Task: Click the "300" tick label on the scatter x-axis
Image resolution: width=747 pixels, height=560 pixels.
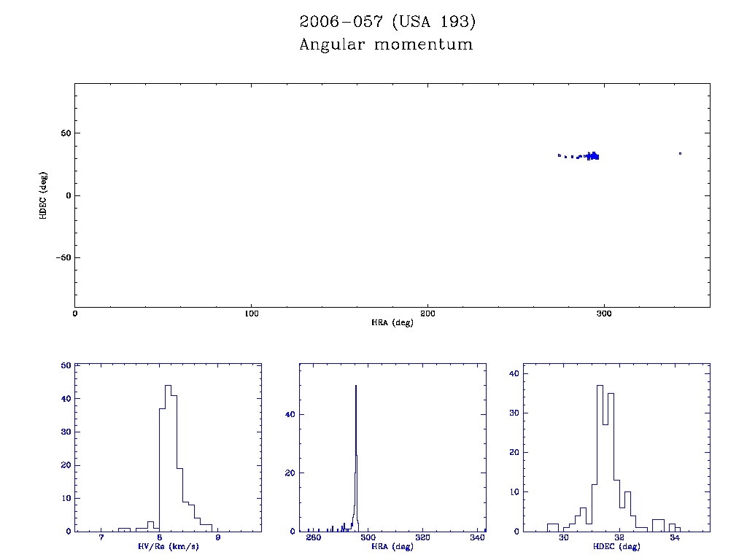Action: click(603, 314)
